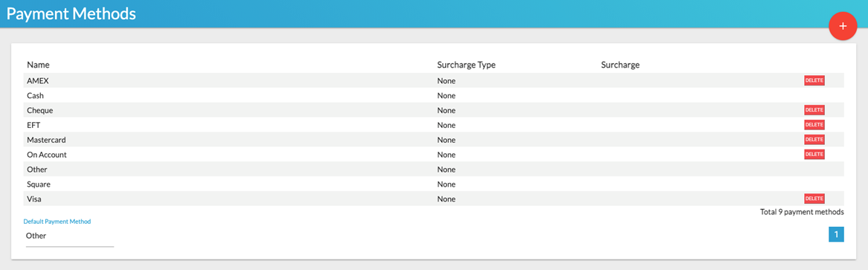Select the Cash payment method name
This screenshot has height=270, width=868.
tap(36, 95)
